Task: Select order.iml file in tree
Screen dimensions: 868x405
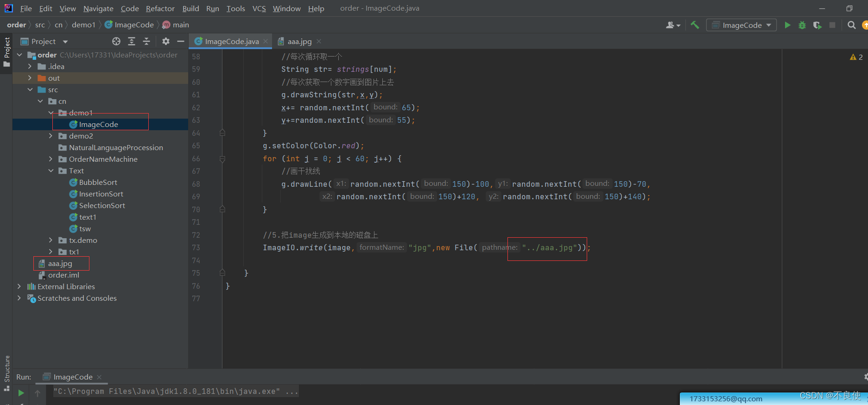Action: pos(63,275)
